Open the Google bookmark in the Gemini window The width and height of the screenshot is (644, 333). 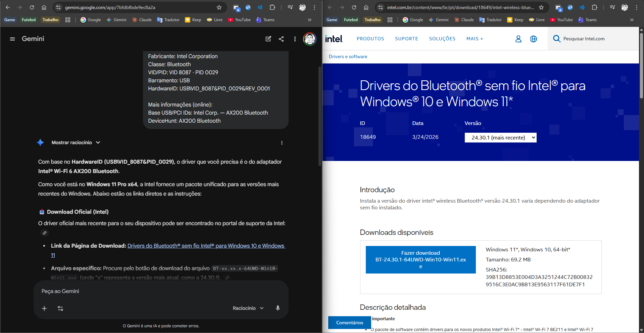(x=91, y=20)
